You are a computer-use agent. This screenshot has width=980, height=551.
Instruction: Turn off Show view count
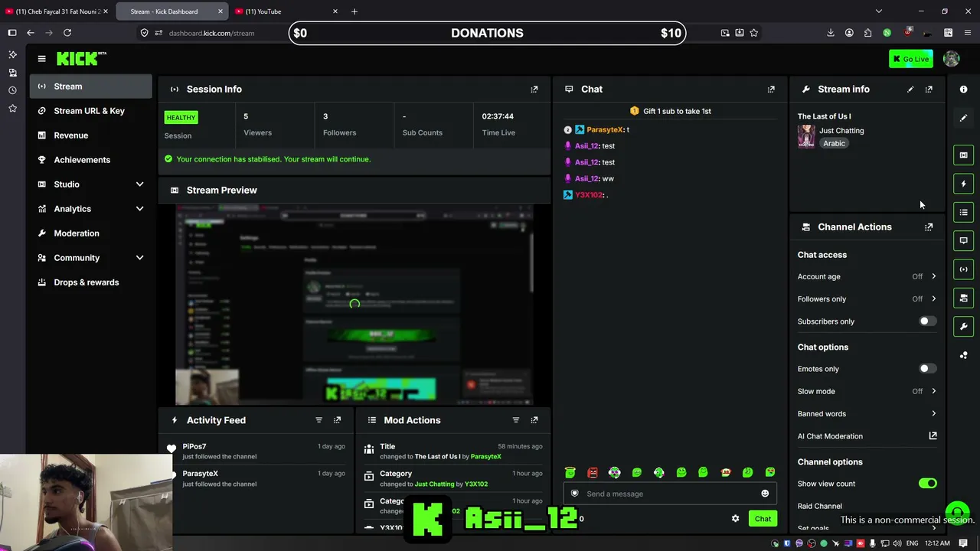pyautogui.click(x=927, y=484)
